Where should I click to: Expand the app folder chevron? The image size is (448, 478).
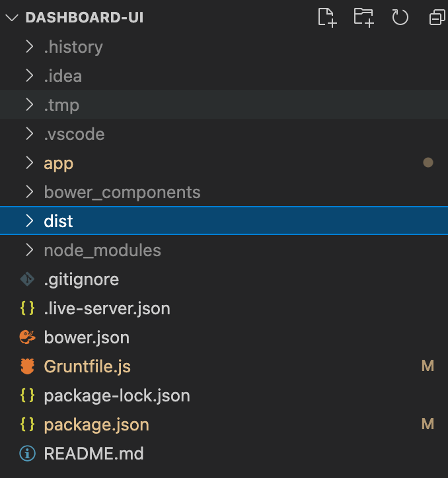pos(29,163)
